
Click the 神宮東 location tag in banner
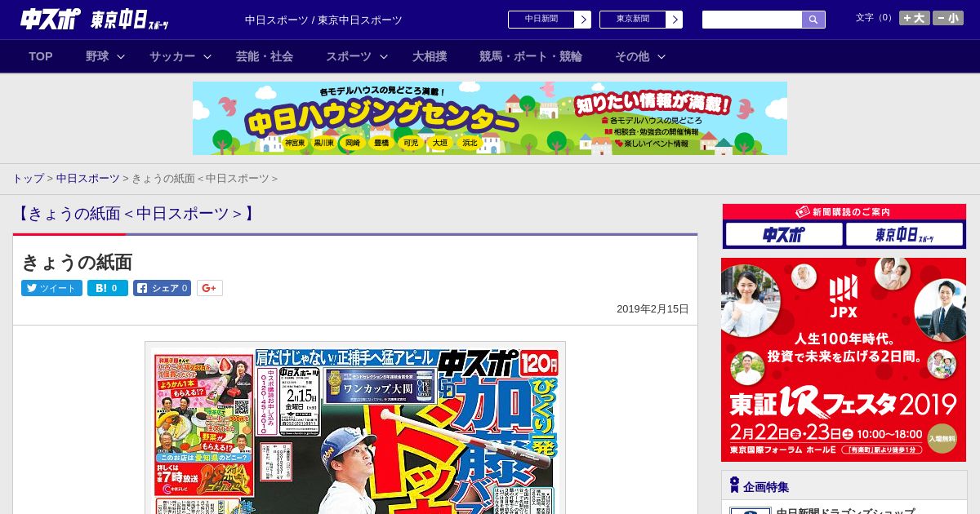(x=295, y=143)
